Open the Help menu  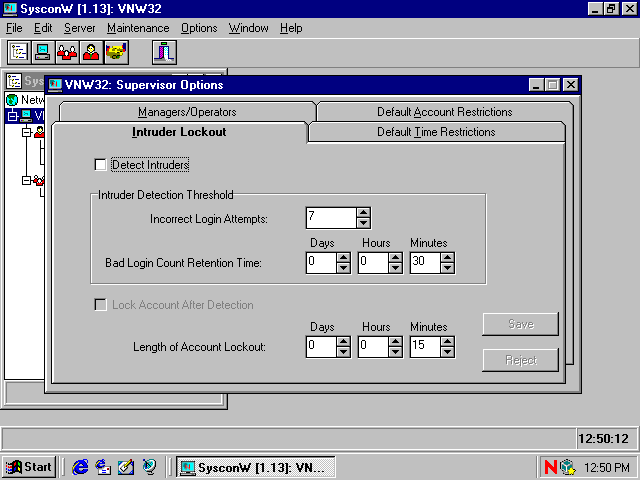[291, 28]
